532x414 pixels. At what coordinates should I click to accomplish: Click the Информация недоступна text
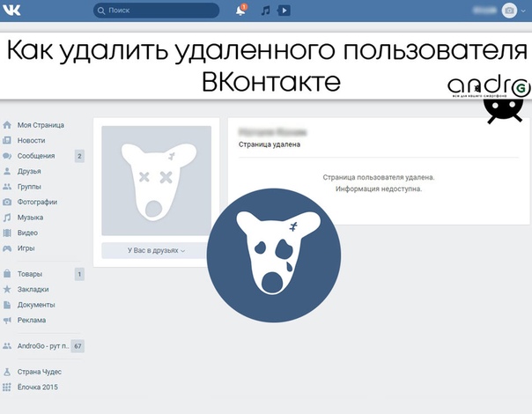click(379, 189)
